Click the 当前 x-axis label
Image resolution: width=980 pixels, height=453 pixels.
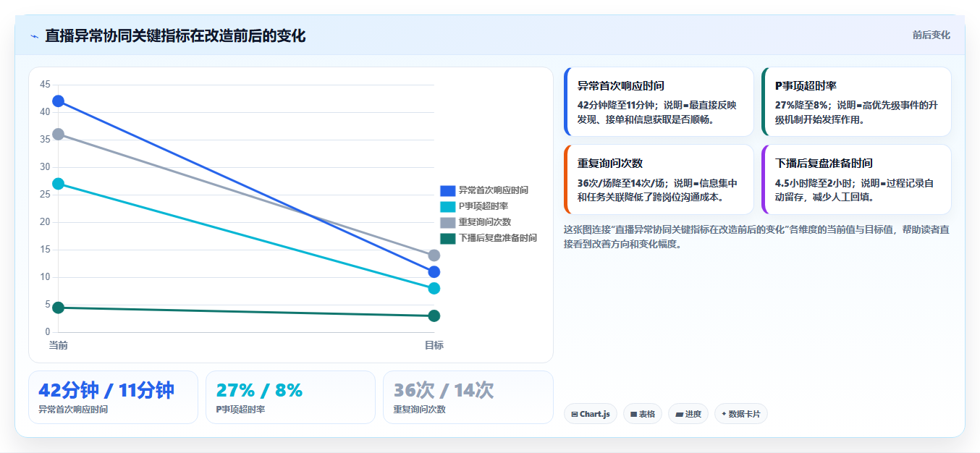coord(58,345)
